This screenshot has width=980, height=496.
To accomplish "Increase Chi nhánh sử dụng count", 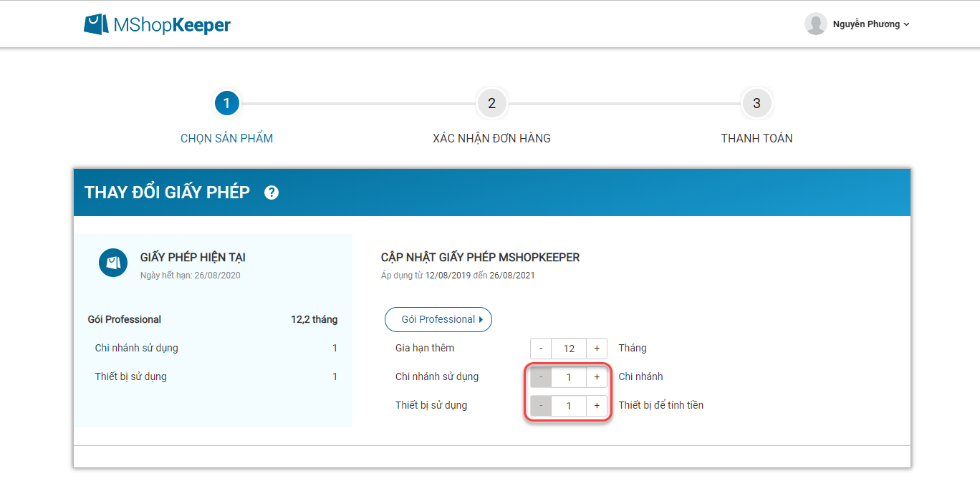I will click(597, 377).
